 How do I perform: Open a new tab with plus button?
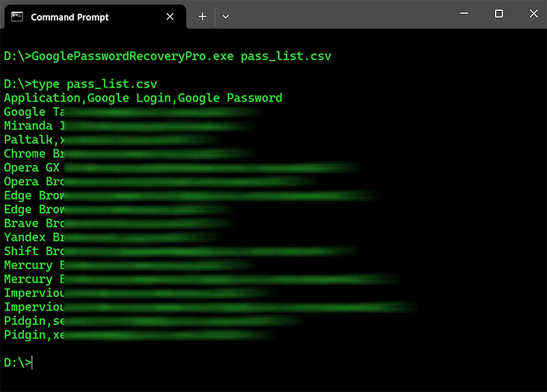202,16
